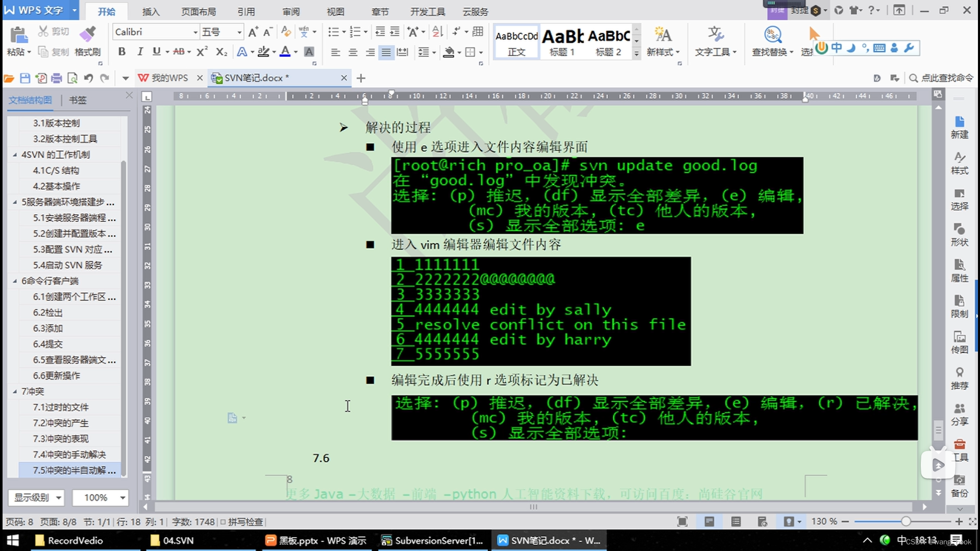Open the 插入 ribbon tab
This screenshot has width=980, height=551.
tap(151, 11)
